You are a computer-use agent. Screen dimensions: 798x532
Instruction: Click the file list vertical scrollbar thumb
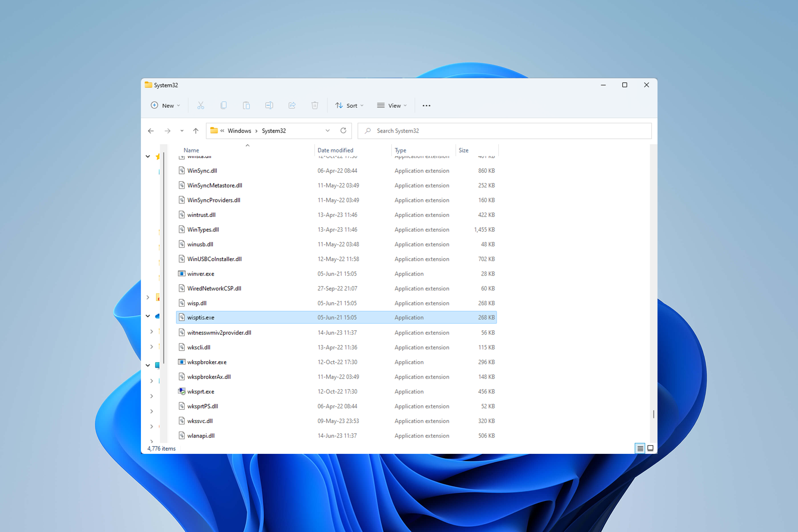(x=653, y=414)
